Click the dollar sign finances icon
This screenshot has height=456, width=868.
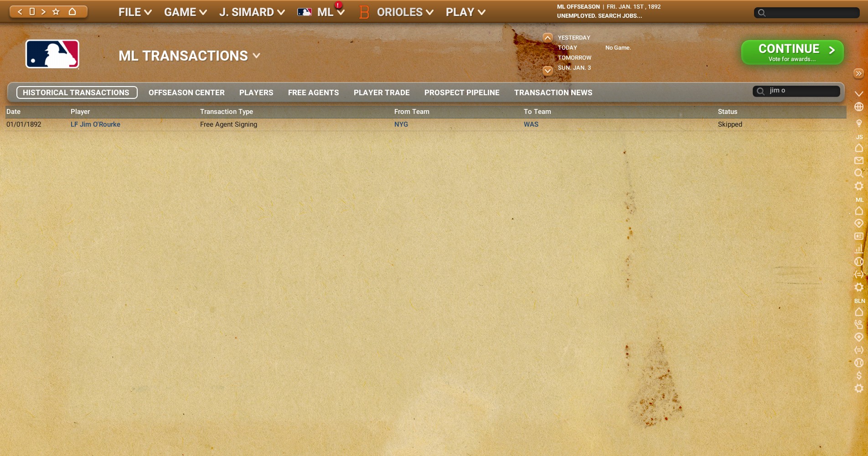[x=859, y=375]
